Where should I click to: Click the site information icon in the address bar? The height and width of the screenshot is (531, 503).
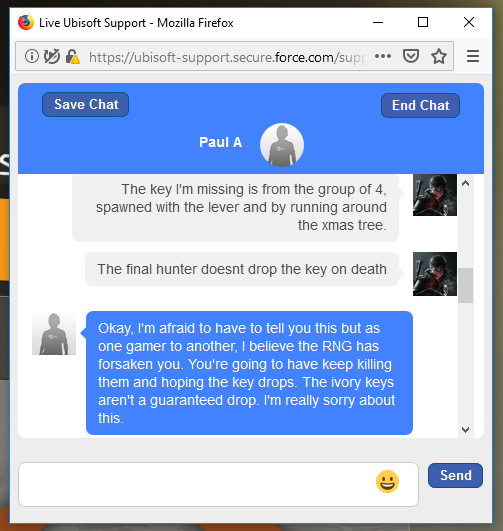(32, 56)
